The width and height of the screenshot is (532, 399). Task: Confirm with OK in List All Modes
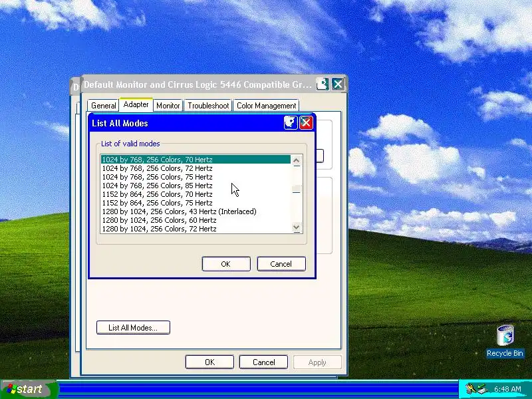(226, 264)
